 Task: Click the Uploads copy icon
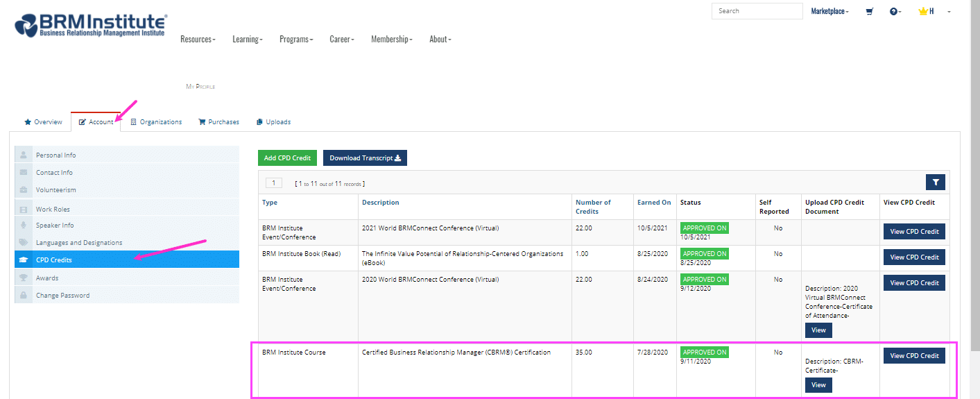(x=259, y=122)
